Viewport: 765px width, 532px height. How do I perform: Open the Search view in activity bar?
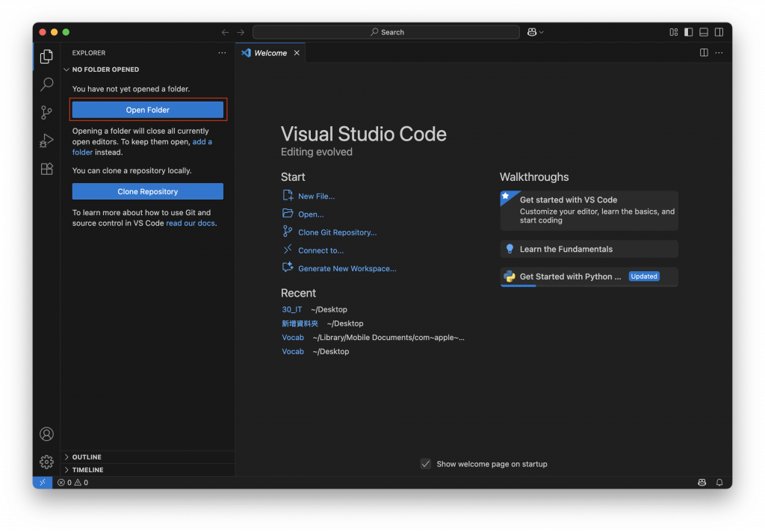pyautogui.click(x=46, y=84)
